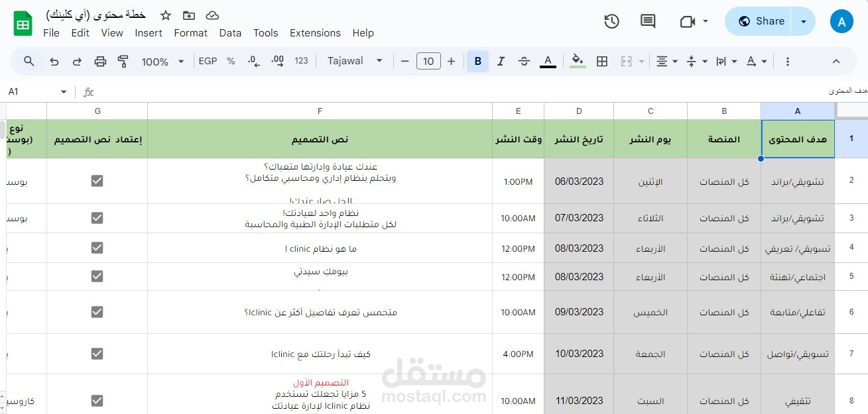Increase decimal places
Viewport: 868px width, 414px height.
(x=278, y=61)
